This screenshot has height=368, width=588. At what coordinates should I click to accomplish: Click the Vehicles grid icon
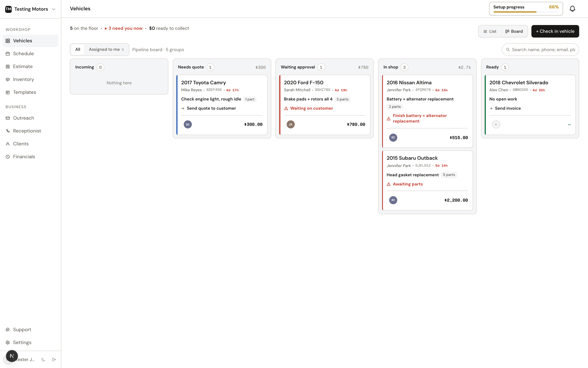8,41
